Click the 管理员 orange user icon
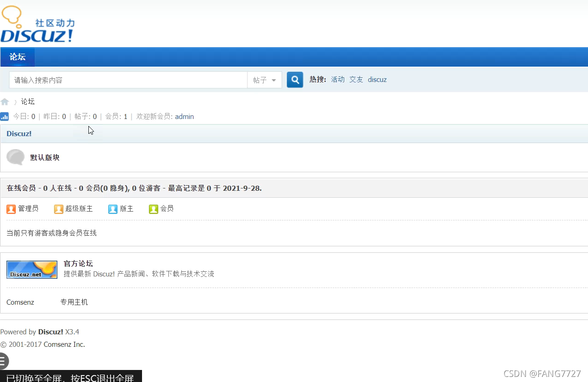Image resolution: width=588 pixels, height=382 pixels. click(x=11, y=209)
